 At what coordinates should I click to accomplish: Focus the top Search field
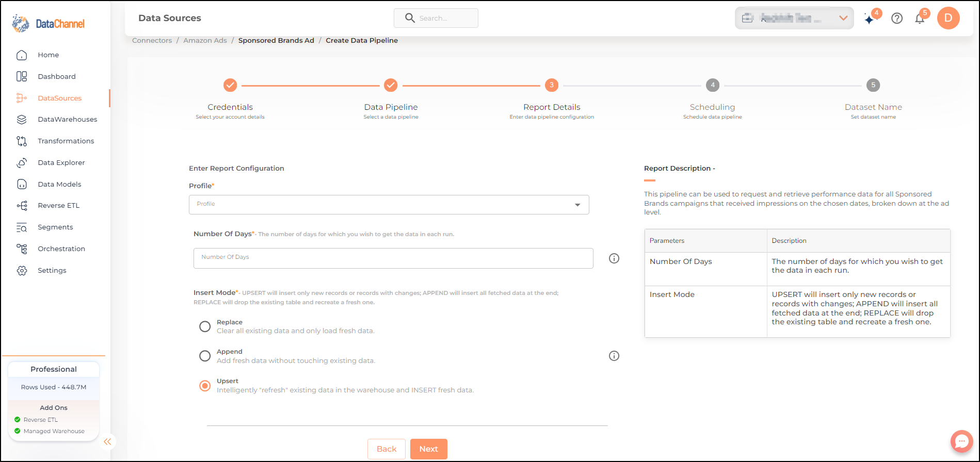point(436,18)
